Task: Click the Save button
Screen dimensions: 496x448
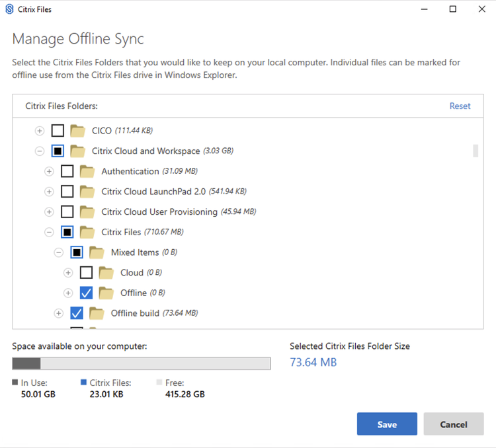Action: tap(387, 424)
